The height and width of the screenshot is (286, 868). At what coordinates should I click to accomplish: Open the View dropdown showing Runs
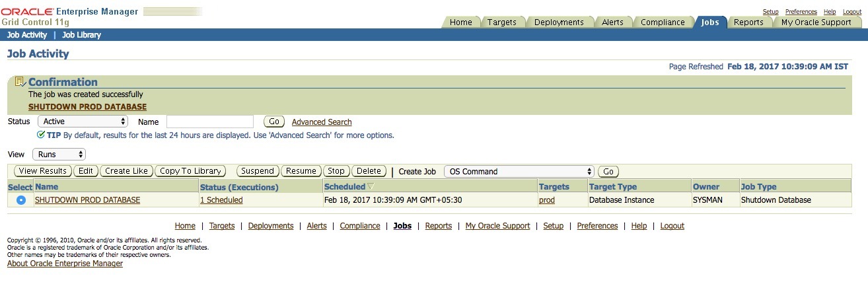(x=59, y=154)
